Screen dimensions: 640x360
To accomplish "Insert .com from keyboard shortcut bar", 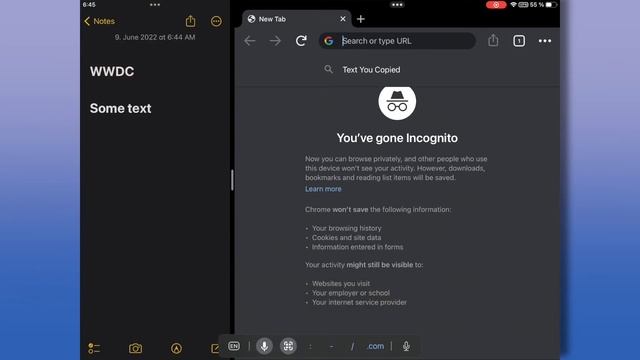I will [375, 346].
